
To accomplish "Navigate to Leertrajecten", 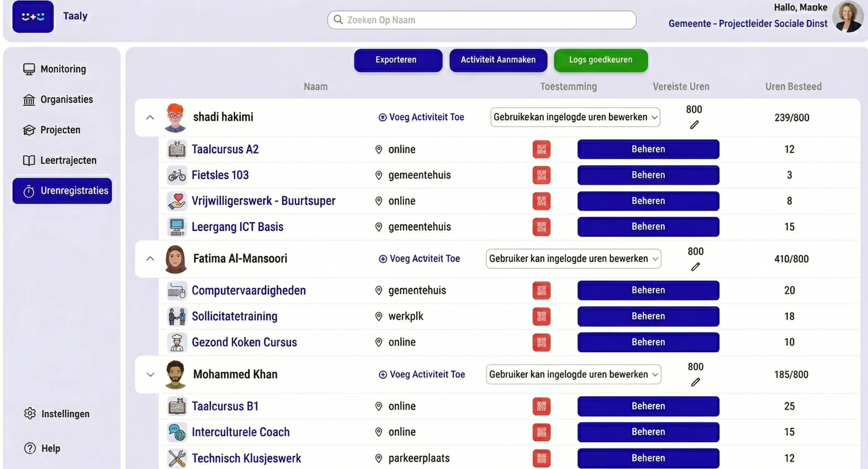I will [x=59, y=160].
